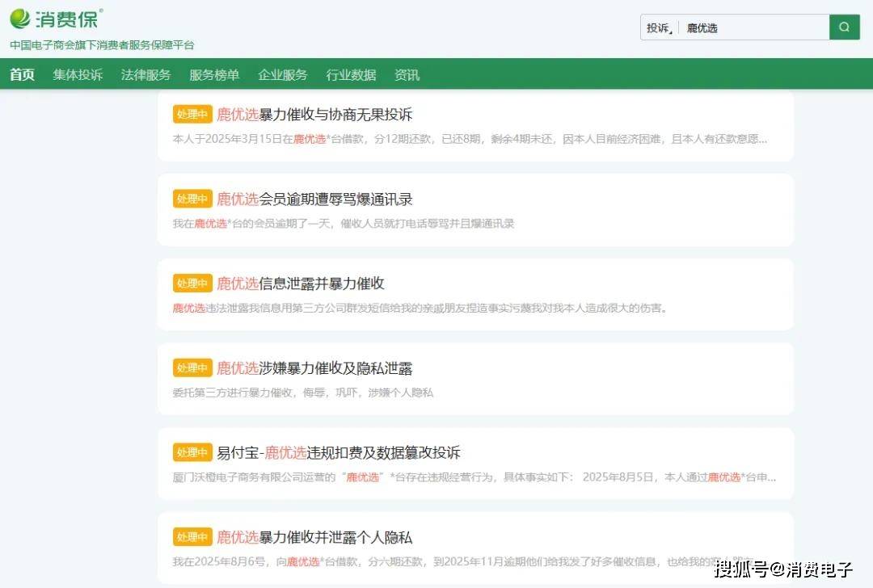
Task: Open complaint 鹿优选信息泄露并暴力催收
Action: pyautogui.click(x=300, y=283)
